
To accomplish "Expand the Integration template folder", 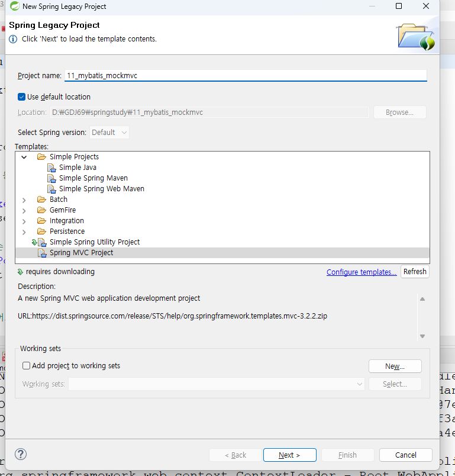I will [x=24, y=221].
